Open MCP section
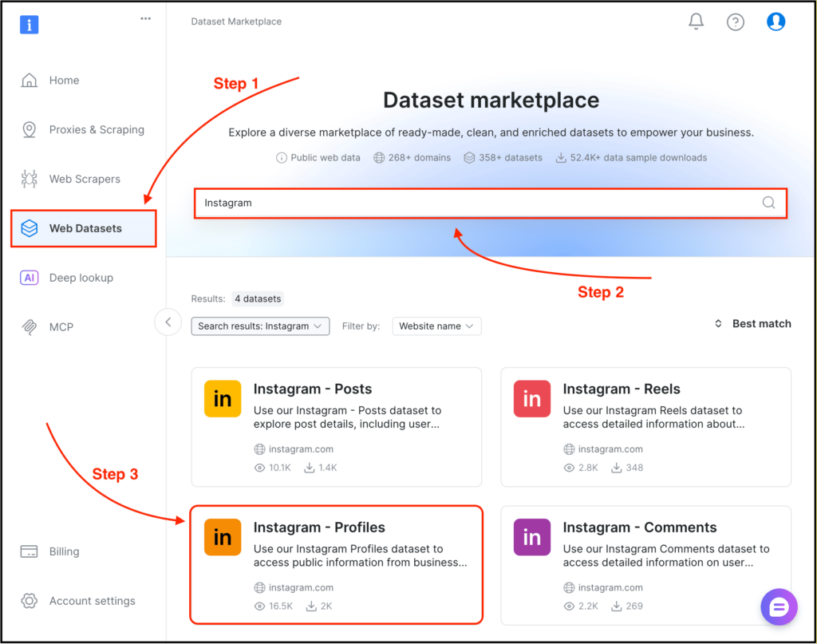 point(61,327)
